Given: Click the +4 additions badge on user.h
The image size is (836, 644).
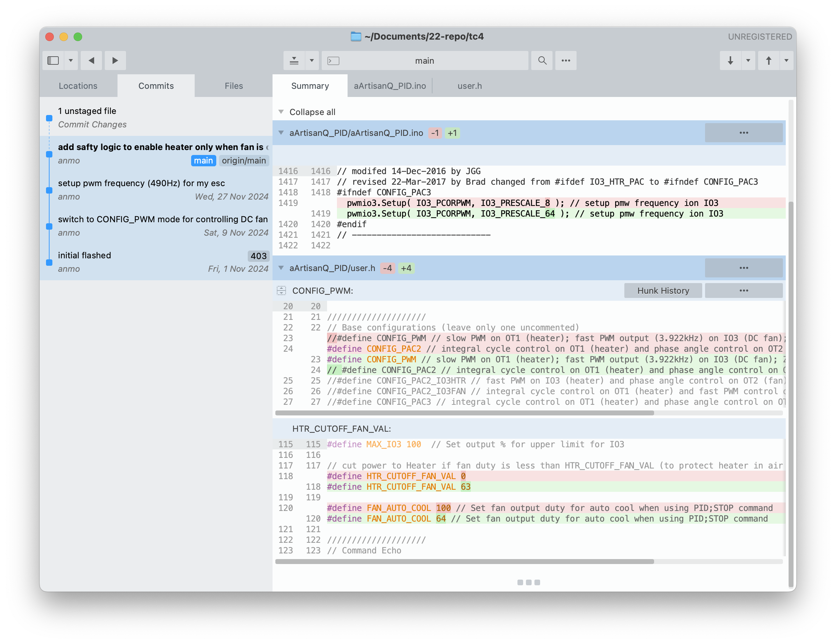Looking at the screenshot, I should click(x=406, y=268).
